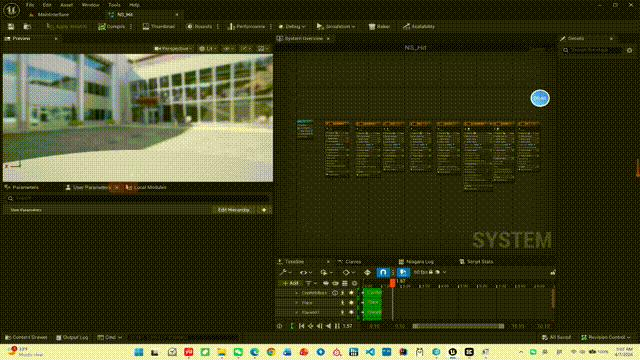Viewport: 640px width, 360px height.
Task: Expand the Flare emitter track
Action: point(296,303)
